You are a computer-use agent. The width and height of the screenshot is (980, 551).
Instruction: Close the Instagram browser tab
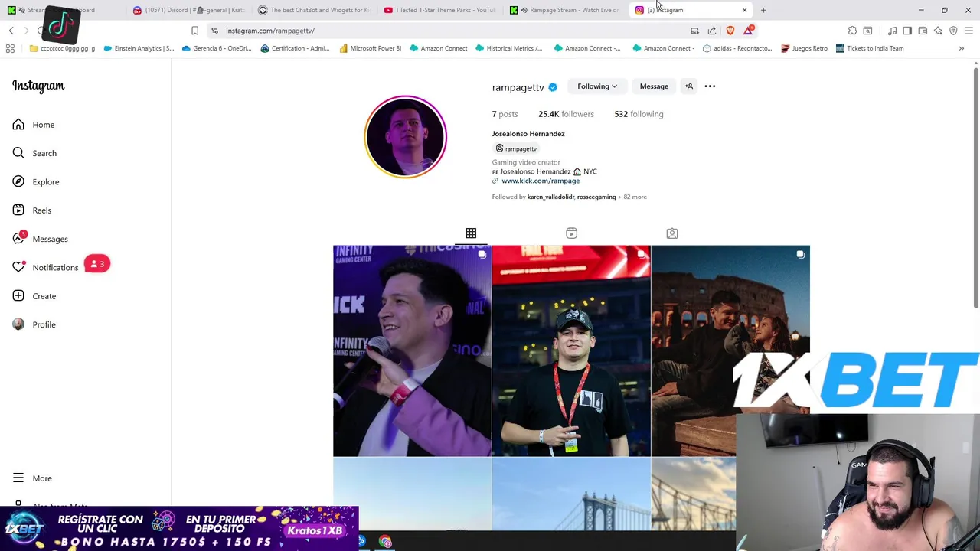click(744, 10)
